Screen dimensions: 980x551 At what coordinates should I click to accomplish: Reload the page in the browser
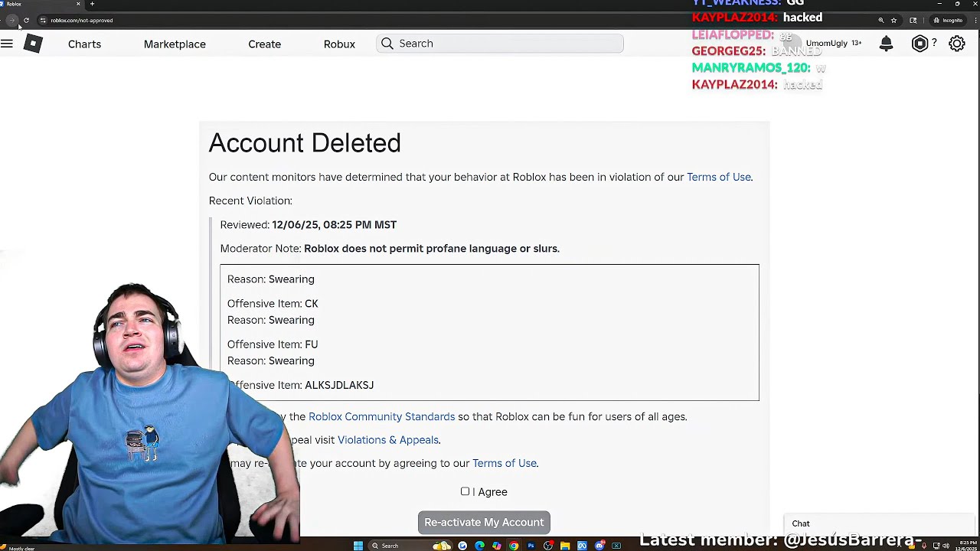[x=27, y=21]
